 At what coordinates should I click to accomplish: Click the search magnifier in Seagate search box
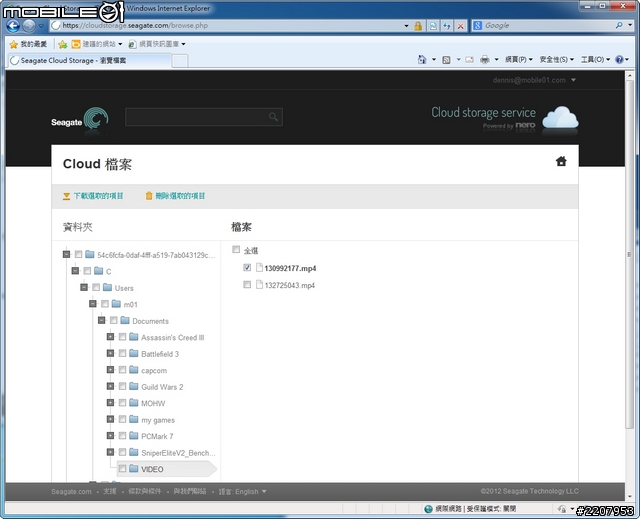[x=273, y=117]
